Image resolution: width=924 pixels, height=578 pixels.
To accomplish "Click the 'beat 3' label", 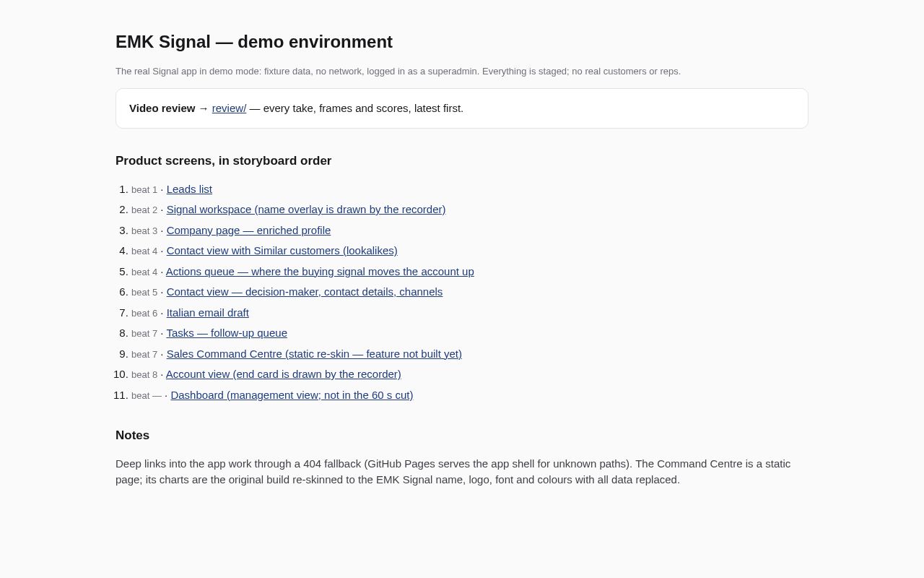I will (144, 231).
